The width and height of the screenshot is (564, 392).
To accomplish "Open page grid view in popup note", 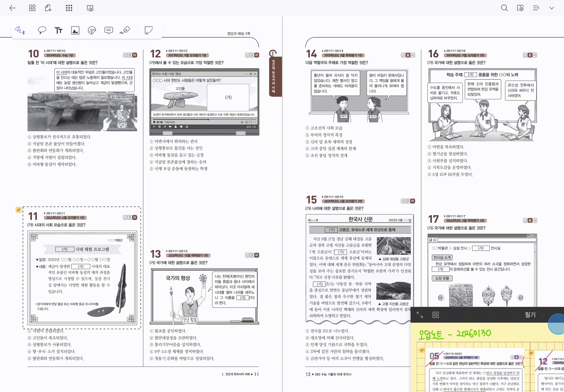I will [435, 315].
